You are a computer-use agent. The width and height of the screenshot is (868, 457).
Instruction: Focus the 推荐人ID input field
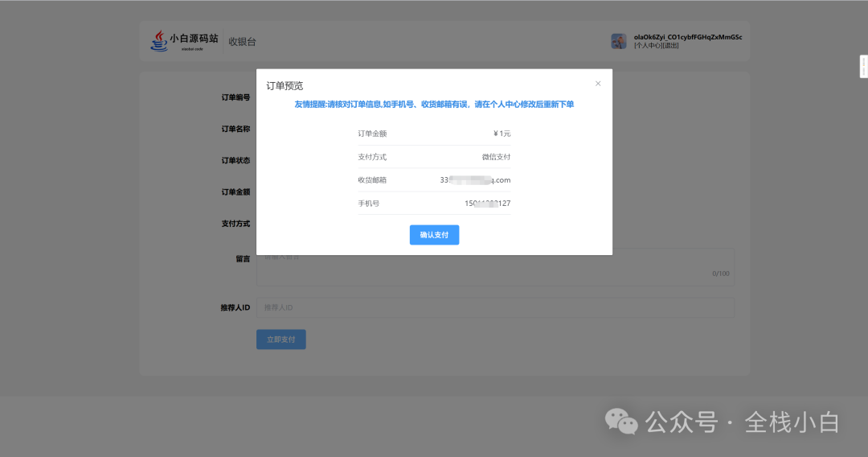495,307
